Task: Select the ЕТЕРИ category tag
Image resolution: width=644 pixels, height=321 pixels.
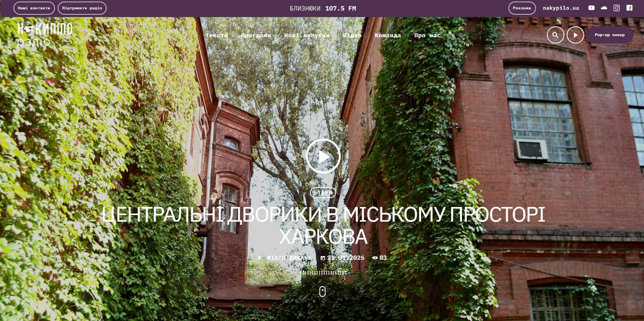Action: [323, 193]
